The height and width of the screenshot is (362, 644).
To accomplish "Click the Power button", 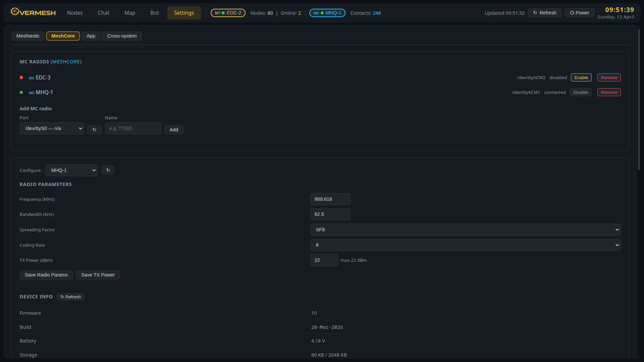I will click(580, 13).
